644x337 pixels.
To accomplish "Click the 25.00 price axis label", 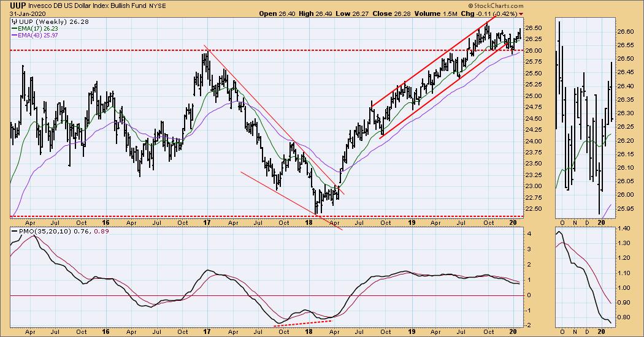I will pos(534,96).
